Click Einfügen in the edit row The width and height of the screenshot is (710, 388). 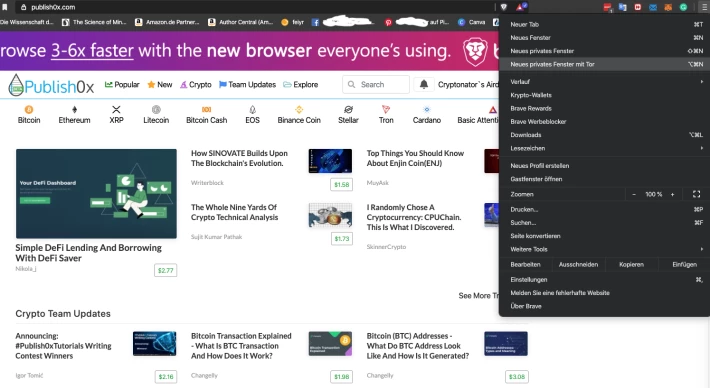click(684, 264)
